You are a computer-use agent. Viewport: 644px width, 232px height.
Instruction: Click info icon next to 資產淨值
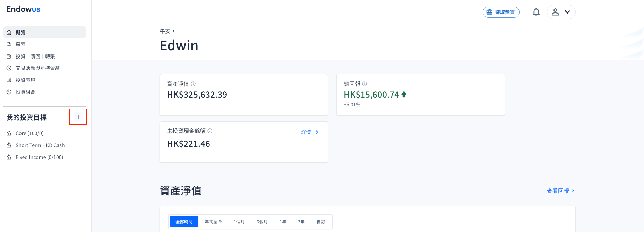193,84
